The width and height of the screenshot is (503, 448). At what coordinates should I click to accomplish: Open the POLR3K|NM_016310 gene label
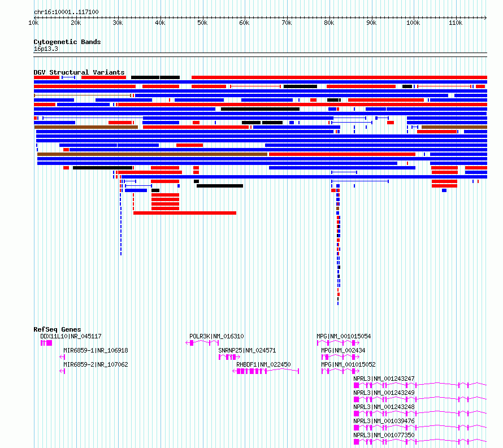point(216,336)
